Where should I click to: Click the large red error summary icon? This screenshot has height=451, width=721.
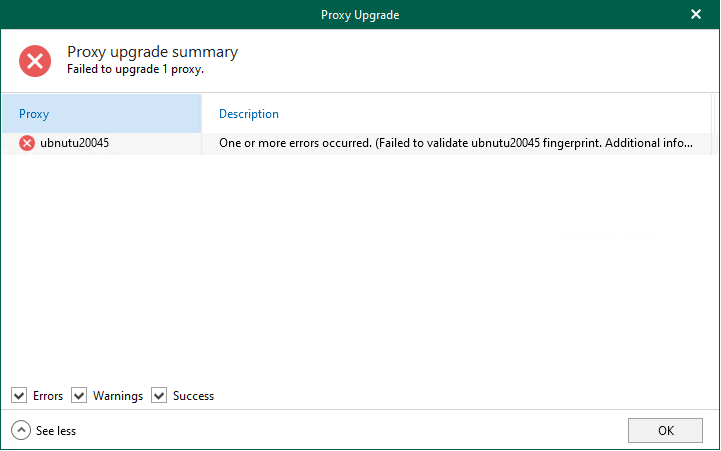35,61
